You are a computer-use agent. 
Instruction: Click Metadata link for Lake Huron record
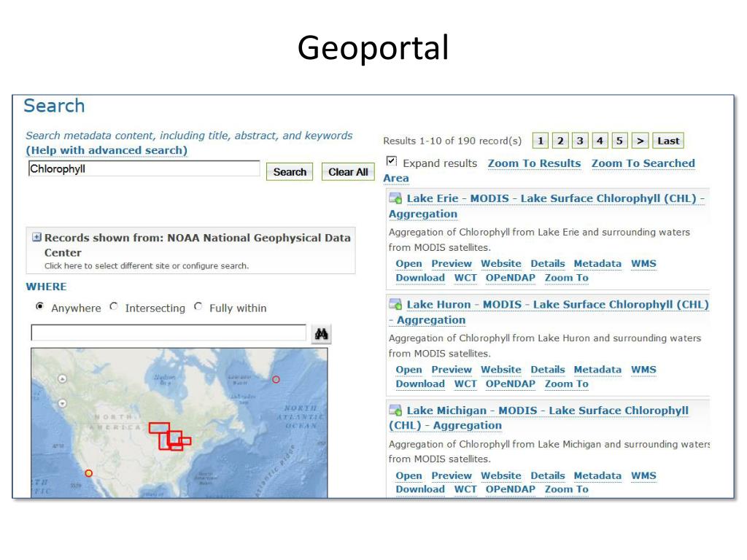597,370
